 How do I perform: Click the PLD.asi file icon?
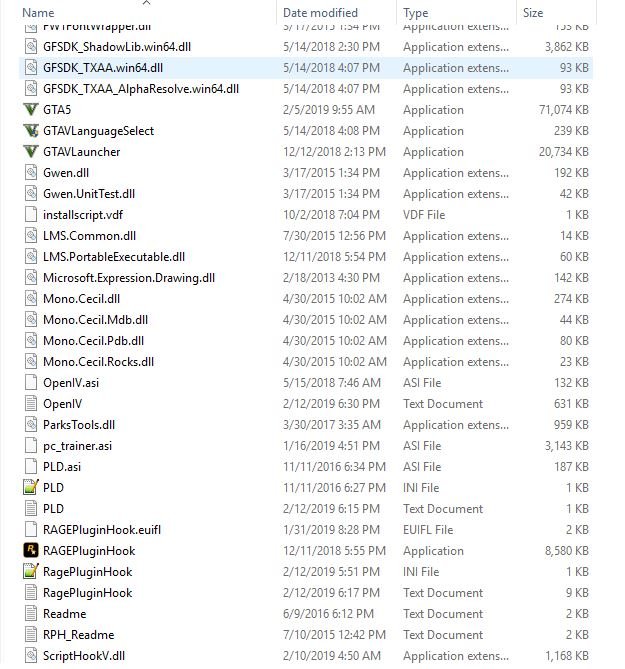(x=31, y=466)
